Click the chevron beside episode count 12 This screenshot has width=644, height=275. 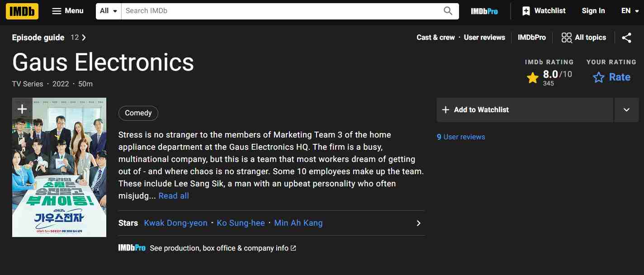tap(84, 38)
